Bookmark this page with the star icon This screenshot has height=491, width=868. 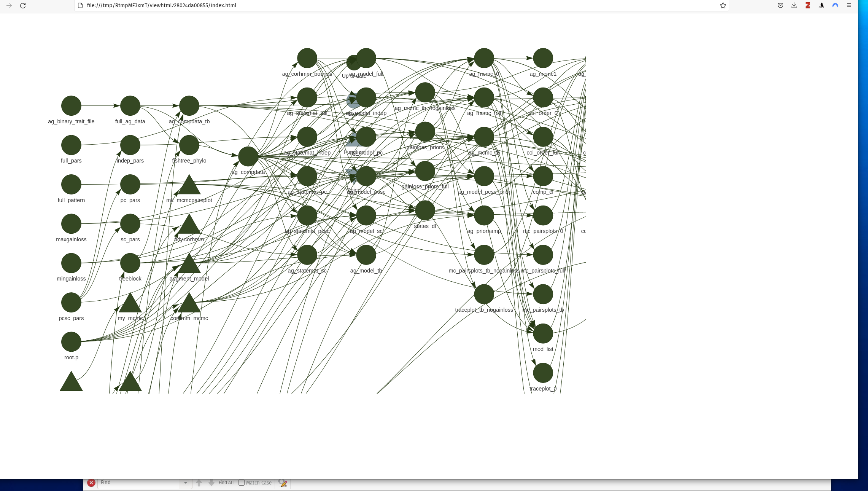click(x=723, y=5)
